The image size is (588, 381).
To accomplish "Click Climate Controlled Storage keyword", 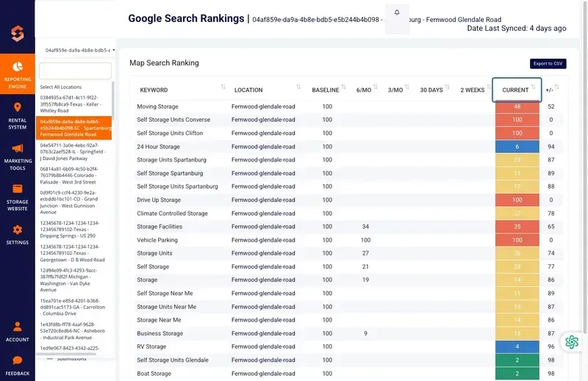I will coord(172,213).
